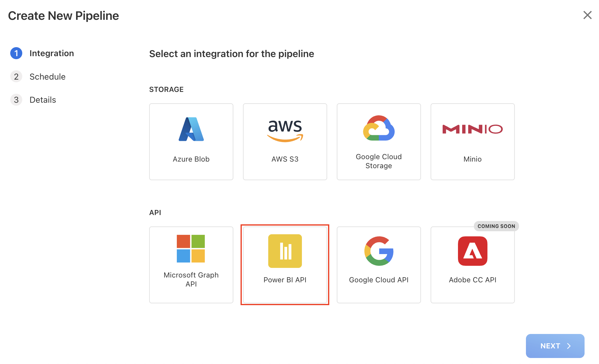Viewport: 599px width, 364px height.
Task: Choose the Google Cloud API logo
Action: point(379,251)
